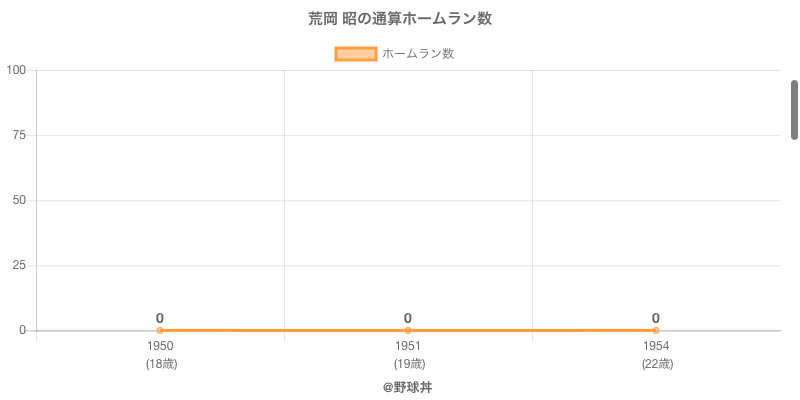Click the 25 y-axis tick label

click(19, 265)
